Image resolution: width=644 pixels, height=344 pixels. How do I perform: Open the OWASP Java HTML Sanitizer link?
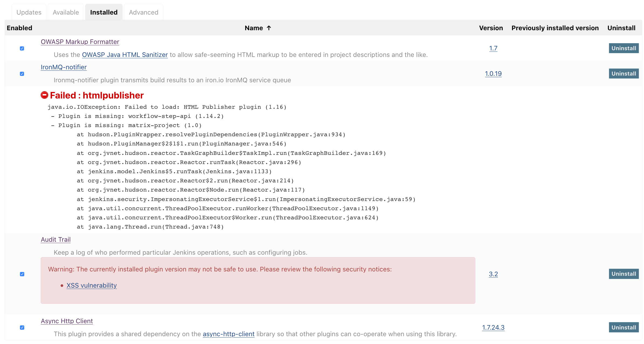pyautogui.click(x=125, y=55)
